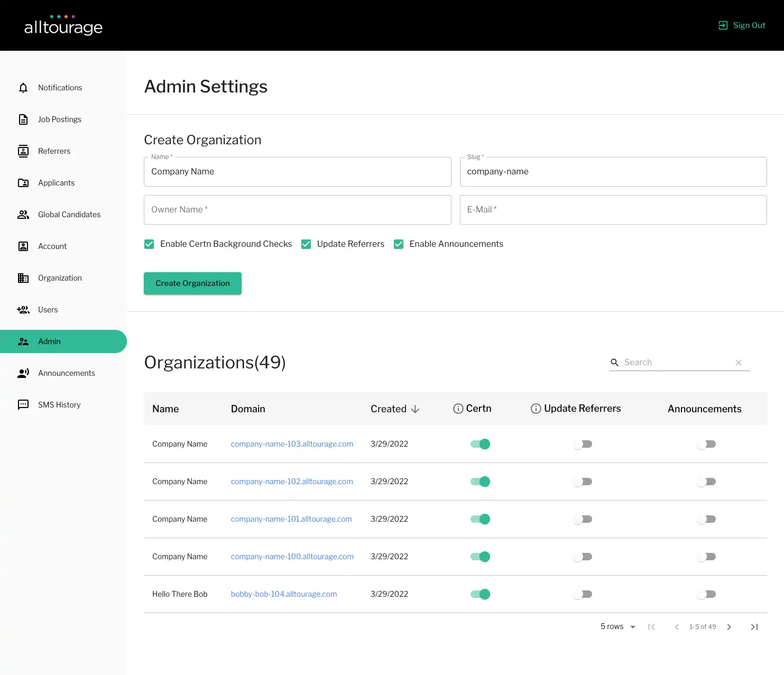Click the Account portrait icon
The image size is (784, 675).
(x=23, y=246)
